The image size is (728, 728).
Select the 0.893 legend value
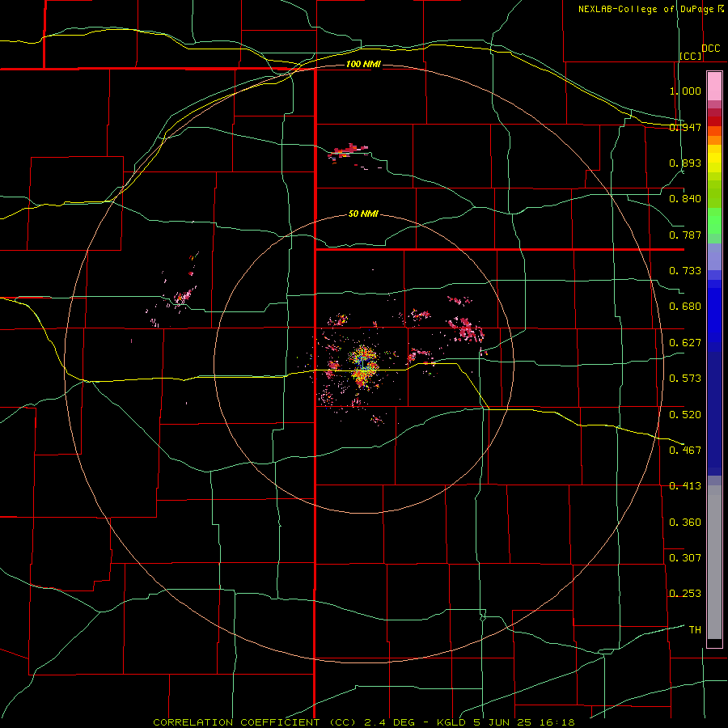pos(685,163)
